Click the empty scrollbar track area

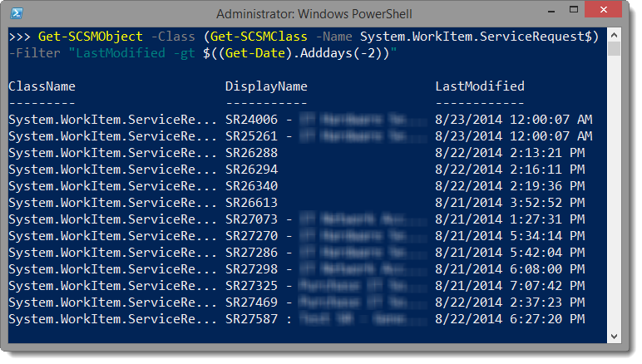[x=614, y=192]
